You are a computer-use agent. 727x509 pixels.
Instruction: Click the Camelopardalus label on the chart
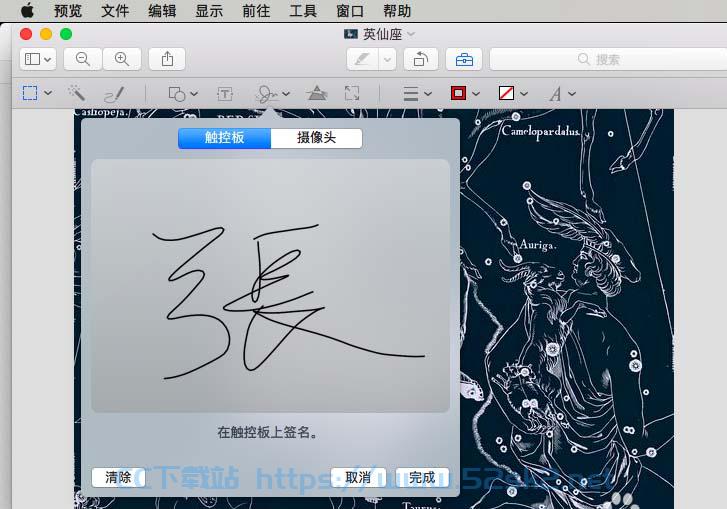tap(541, 132)
